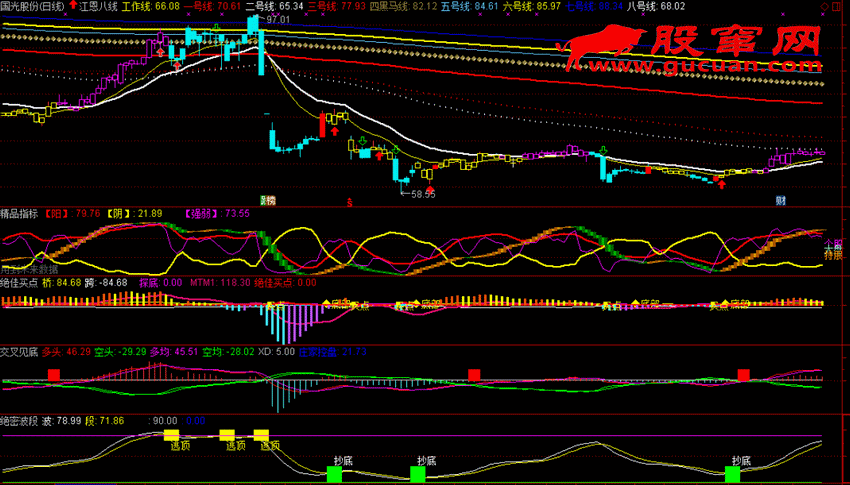Click the 精品指标 indicator name
This screenshot has height=485, width=850.
click(19, 214)
